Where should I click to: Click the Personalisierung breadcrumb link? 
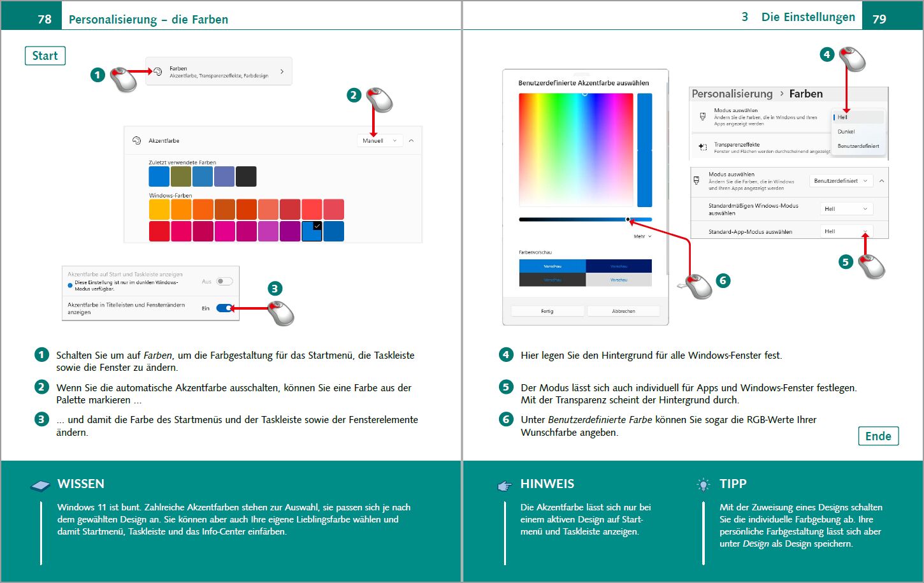[x=732, y=94]
